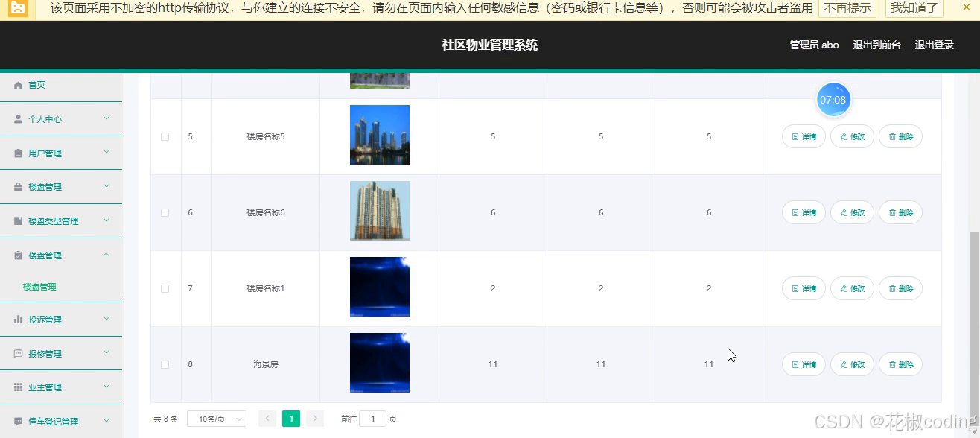Expand the first 楼盘管理 chevron below 用户管理

[x=106, y=186]
